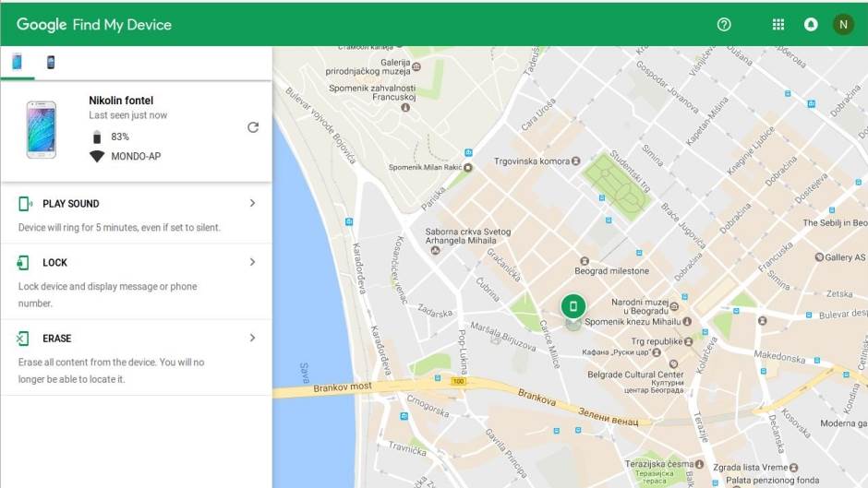Click the Google Find My Device logo
Screen dimensions: 868x488
coord(94,25)
